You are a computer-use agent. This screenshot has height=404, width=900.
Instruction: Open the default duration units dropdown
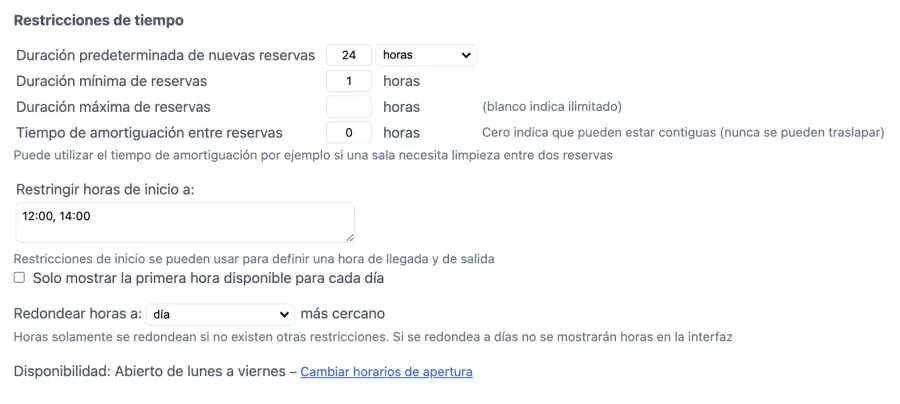click(x=426, y=55)
